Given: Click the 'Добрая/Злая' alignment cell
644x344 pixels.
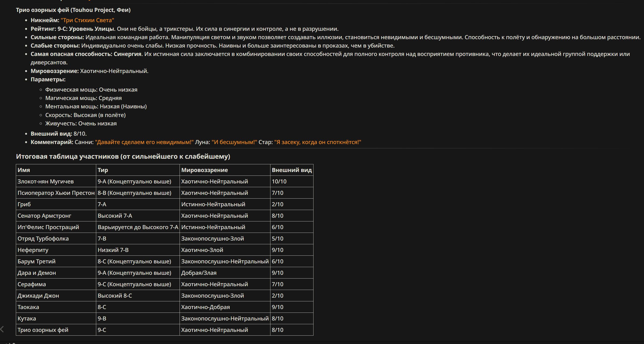Looking at the screenshot, I should pyautogui.click(x=225, y=273).
